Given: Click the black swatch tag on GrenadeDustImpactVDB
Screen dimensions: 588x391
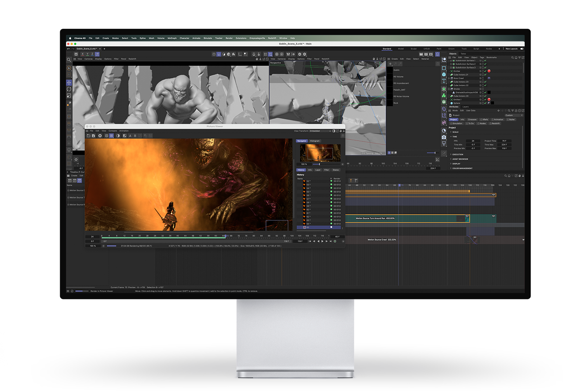Looking at the screenshot, I should [x=489, y=93].
